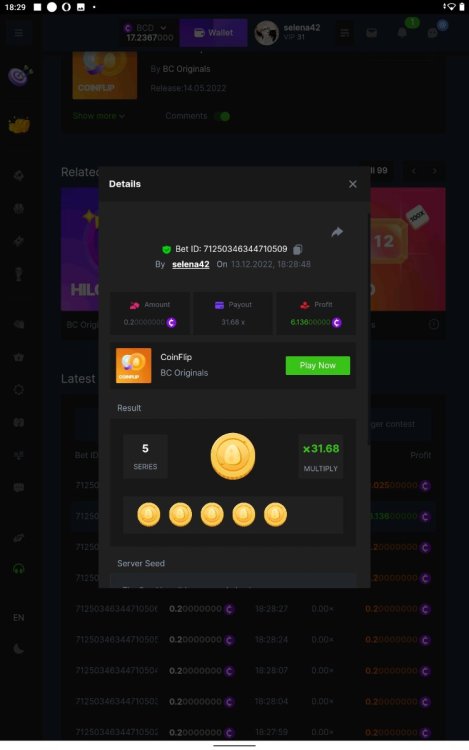
Task: Open the Wallet tab
Action: (x=213, y=33)
